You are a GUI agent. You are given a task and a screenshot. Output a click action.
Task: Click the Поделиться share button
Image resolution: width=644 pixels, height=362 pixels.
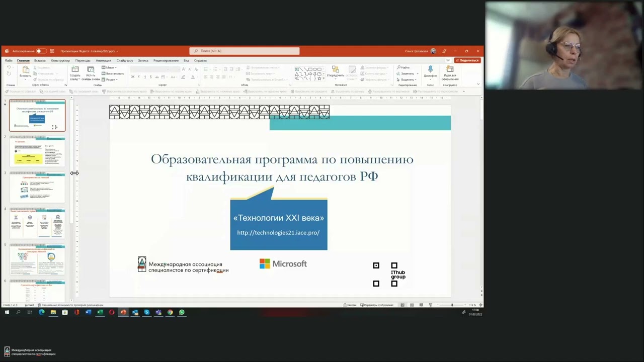click(467, 60)
